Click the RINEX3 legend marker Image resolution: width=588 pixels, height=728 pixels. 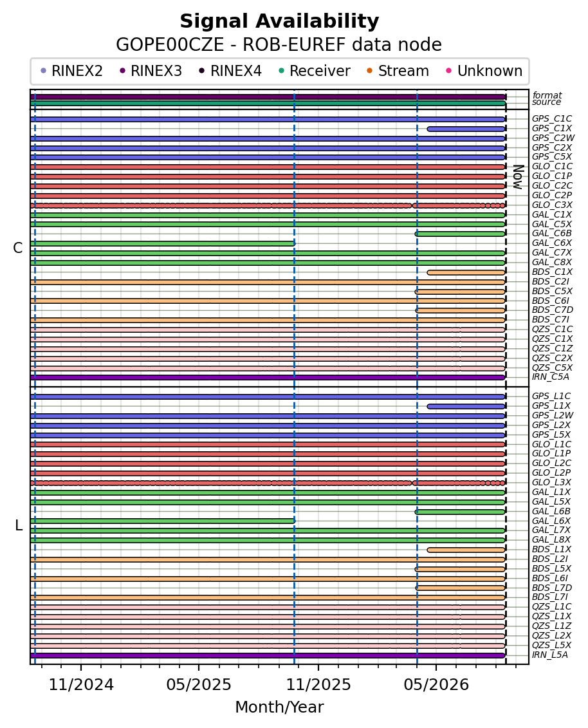coord(123,71)
